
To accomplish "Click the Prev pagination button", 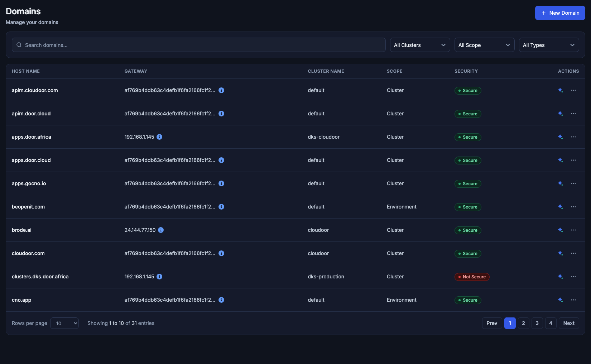I will click(492, 323).
